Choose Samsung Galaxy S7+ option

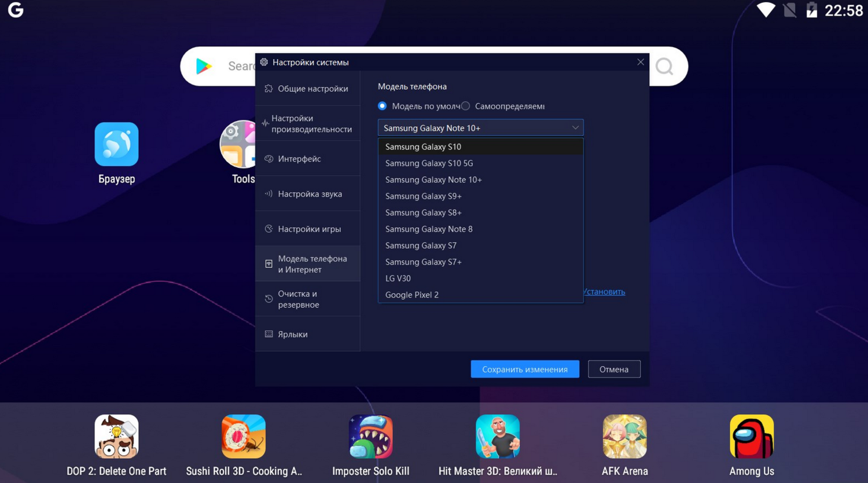(480, 262)
